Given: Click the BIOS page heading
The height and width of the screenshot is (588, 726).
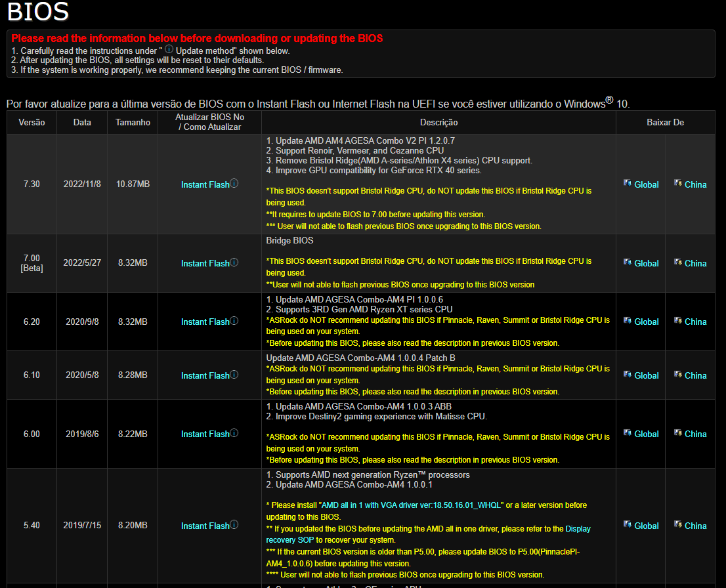Looking at the screenshot, I should [38, 12].
